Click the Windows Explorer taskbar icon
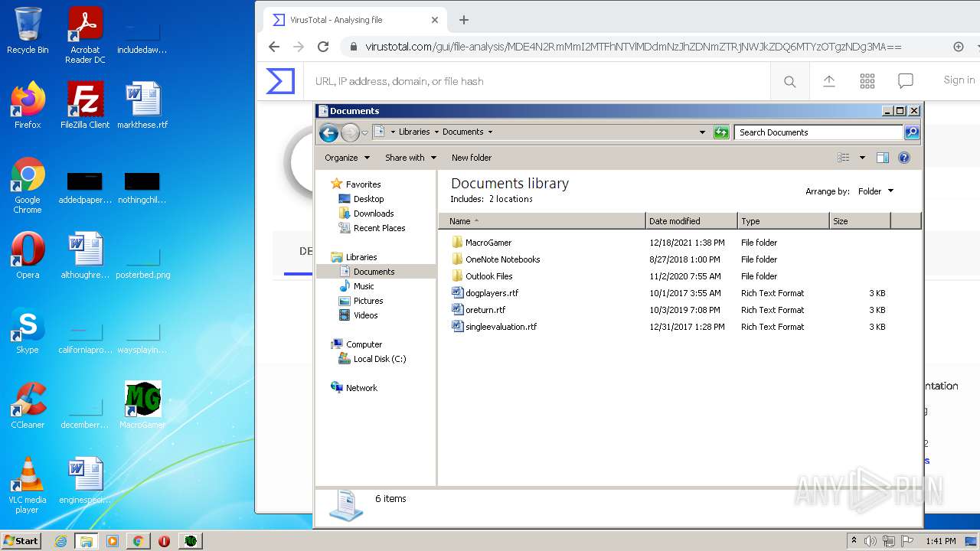 [87, 541]
